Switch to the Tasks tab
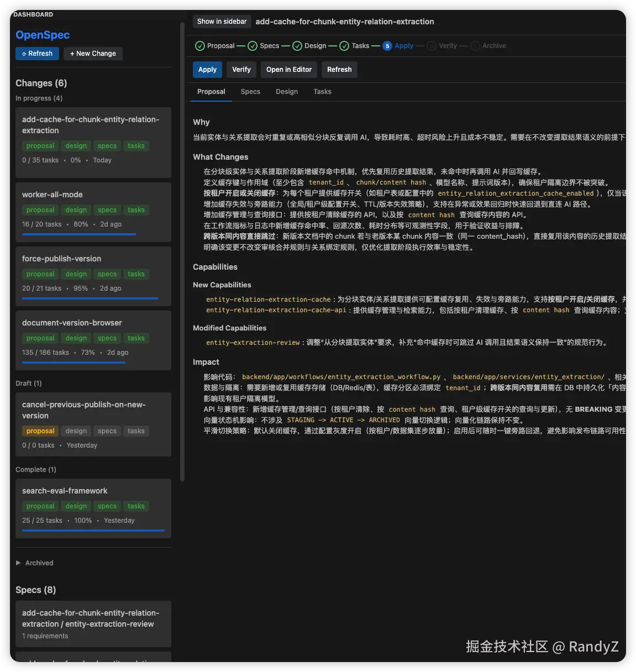This screenshot has height=672, width=636. tap(322, 92)
